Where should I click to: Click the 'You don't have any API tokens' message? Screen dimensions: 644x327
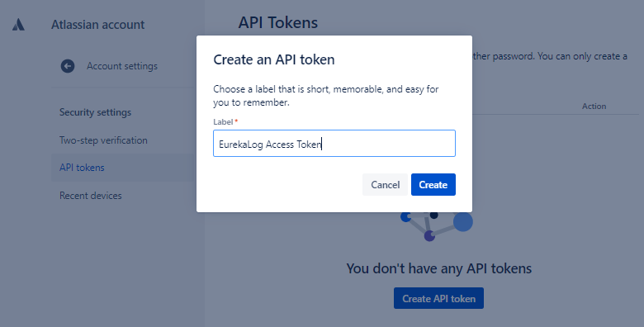[x=439, y=268]
